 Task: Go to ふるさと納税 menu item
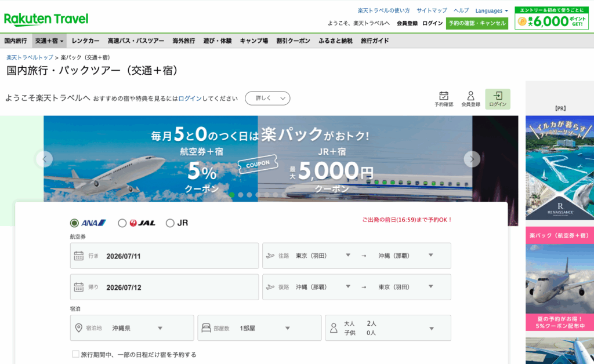(336, 41)
